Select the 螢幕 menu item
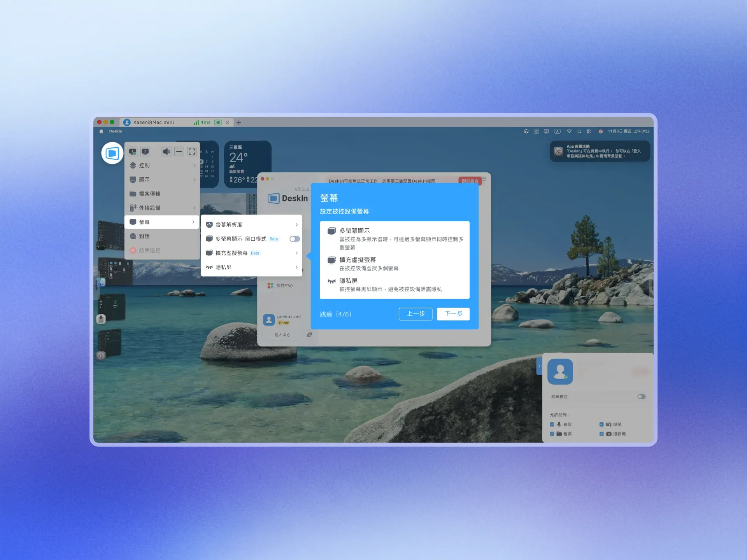Screen dimensions: 747x560 (x=162, y=222)
